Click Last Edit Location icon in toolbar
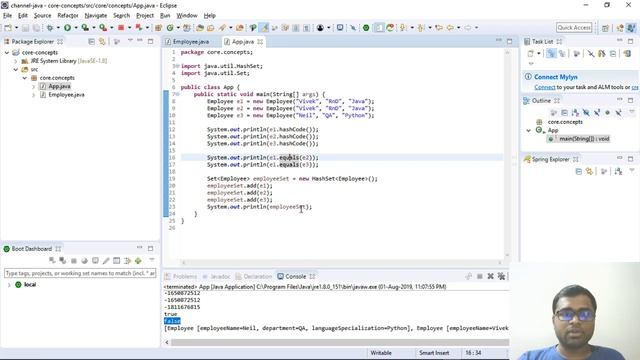The width and height of the screenshot is (640, 360). click(439, 28)
